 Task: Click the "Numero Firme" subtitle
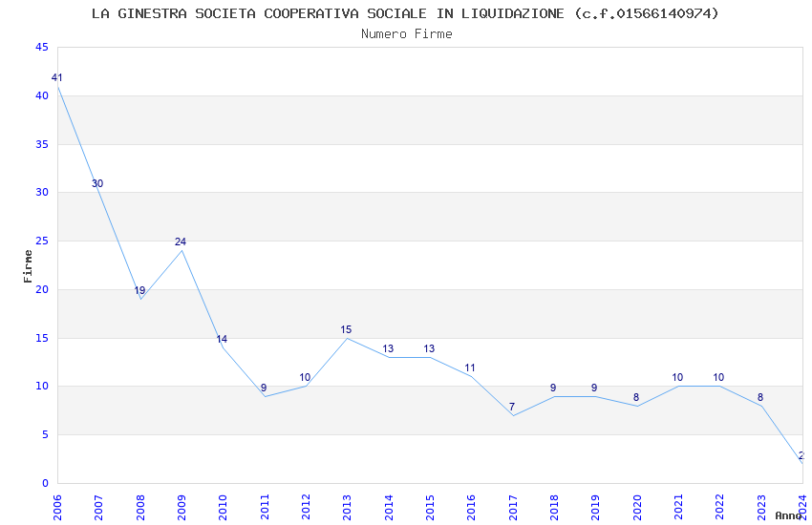pos(406,33)
